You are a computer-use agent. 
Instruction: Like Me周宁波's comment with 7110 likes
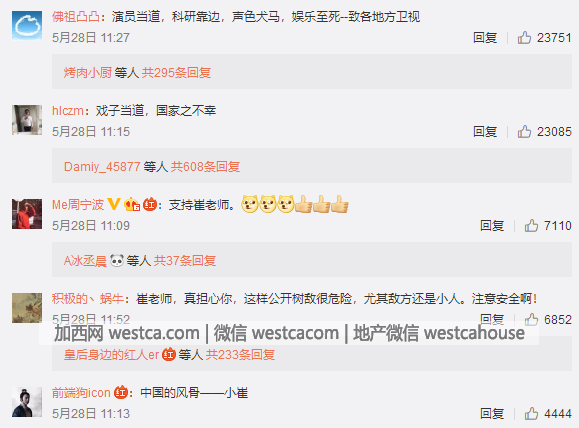pyautogui.click(x=531, y=225)
